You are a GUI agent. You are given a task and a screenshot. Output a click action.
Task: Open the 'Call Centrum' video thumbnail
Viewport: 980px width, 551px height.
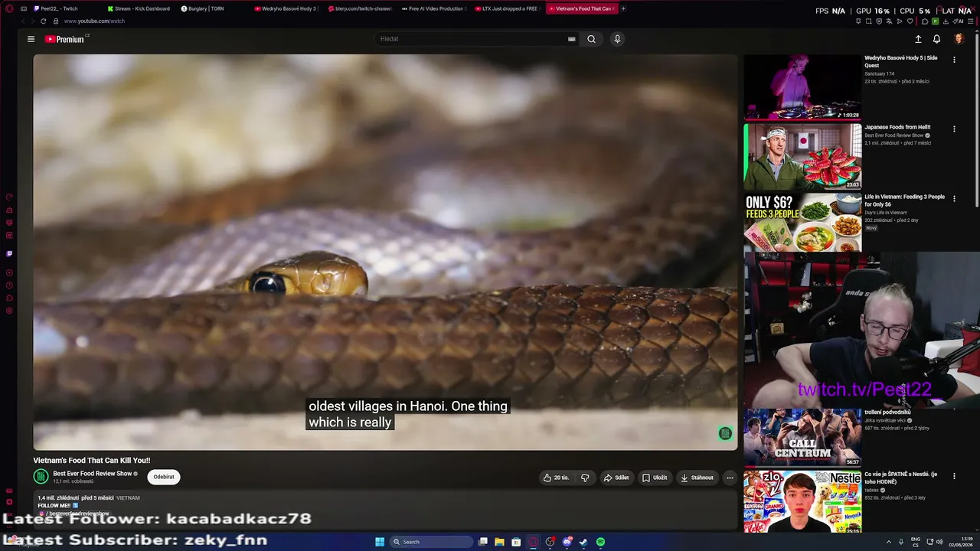[802, 437]
